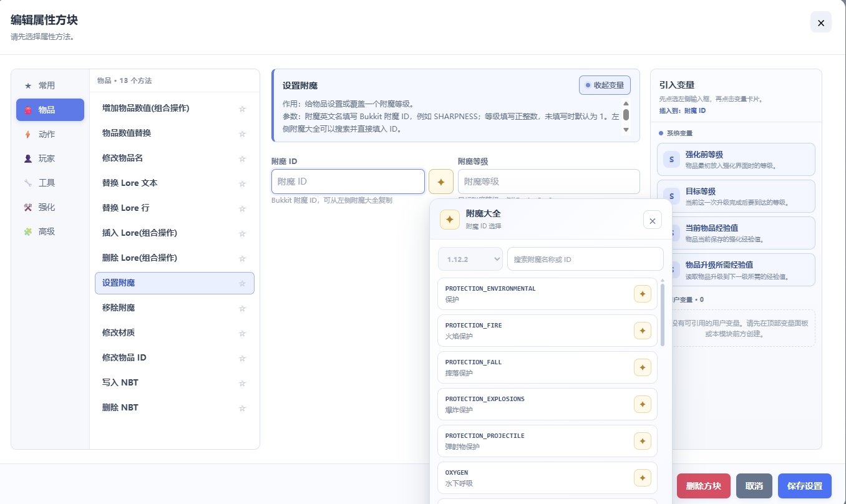846x504 pixels.
Task: Open the 常用 category tab
Action: 50,85
